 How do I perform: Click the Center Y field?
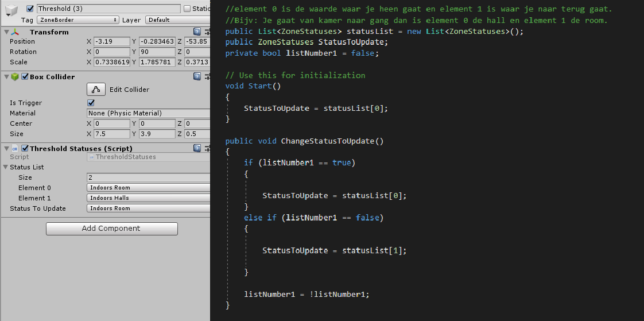157,123
